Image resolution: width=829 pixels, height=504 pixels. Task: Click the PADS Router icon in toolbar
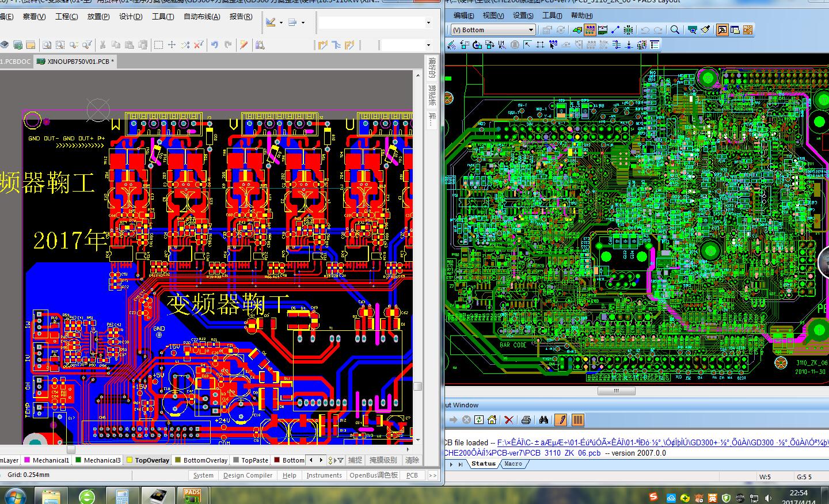748,30
